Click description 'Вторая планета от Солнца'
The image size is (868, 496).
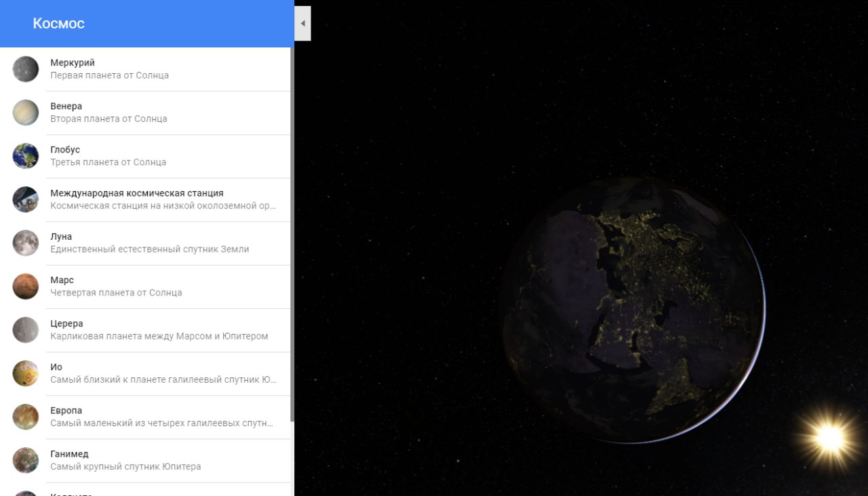[x=108, y=119]
